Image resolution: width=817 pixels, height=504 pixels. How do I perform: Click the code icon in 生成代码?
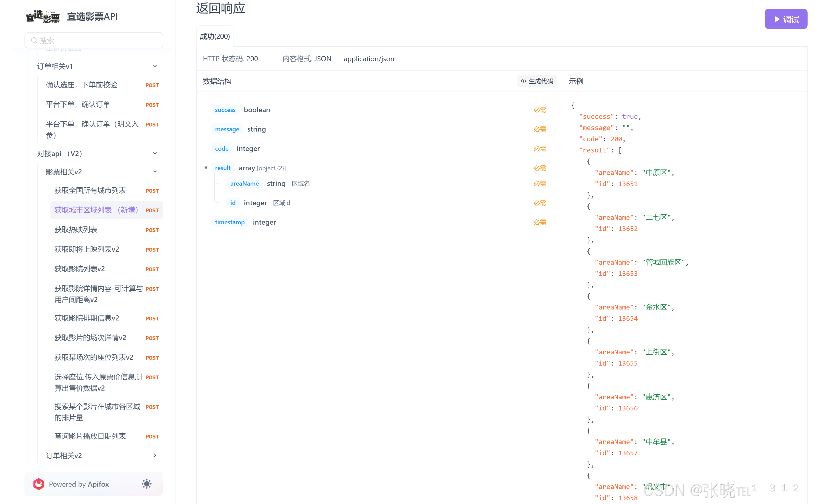tap(523, 81)
